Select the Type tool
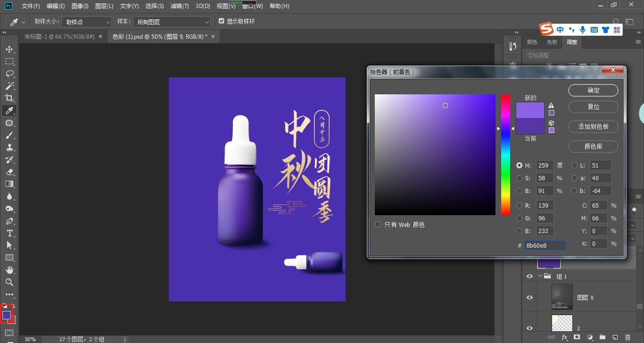The width and height of the screenshot is (644, 343). [10, 233]
